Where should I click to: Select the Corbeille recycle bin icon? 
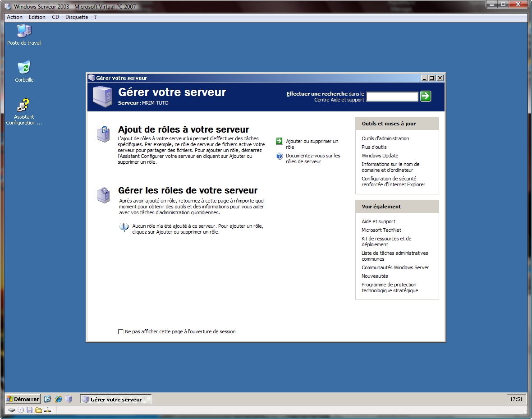click(24, 72)
